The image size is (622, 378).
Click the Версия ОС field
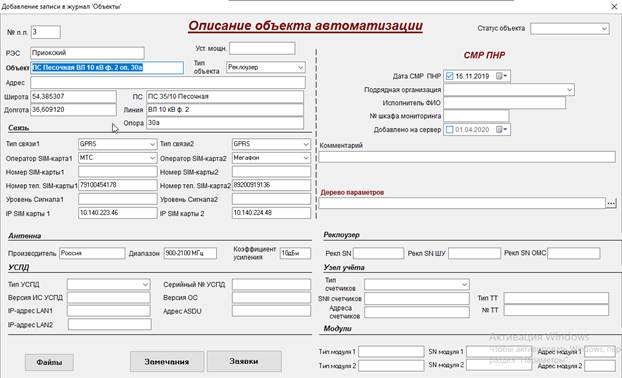coord(271,298)
